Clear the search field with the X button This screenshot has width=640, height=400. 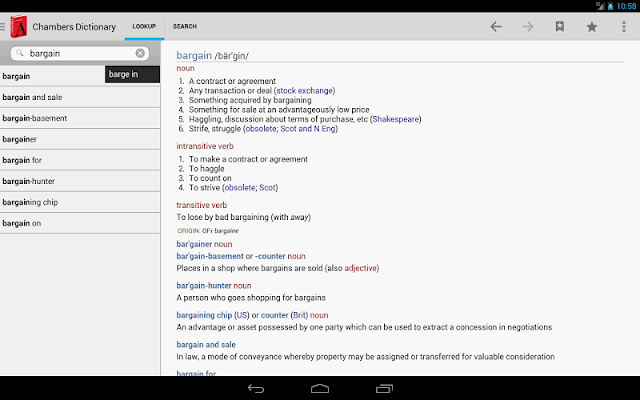coord(140,53)
